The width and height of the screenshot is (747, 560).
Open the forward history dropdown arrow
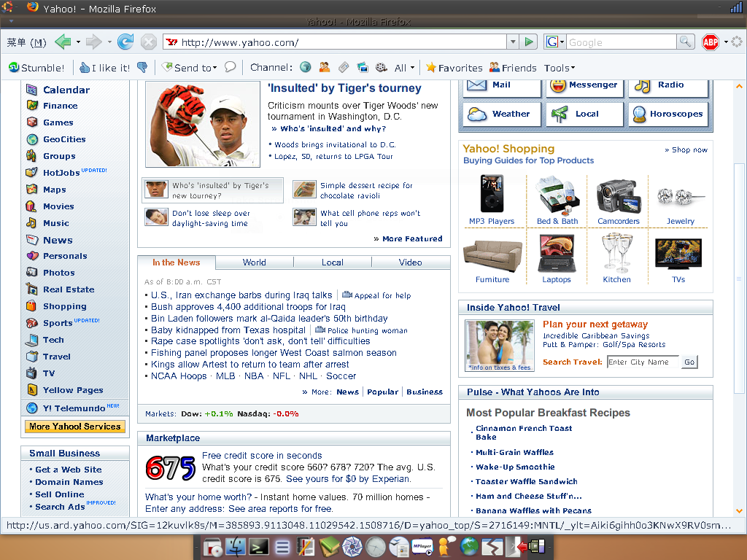tap(109, 42)
